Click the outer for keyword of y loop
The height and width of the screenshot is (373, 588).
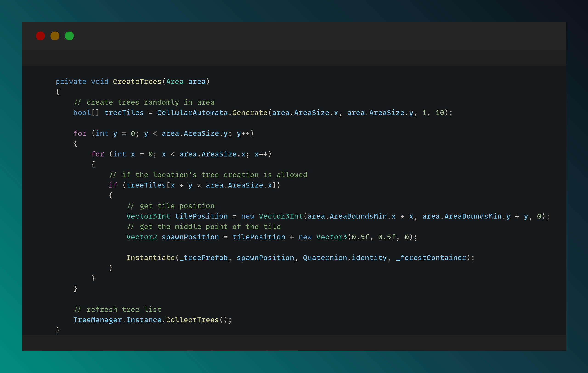pyautogui.click(x=80, y=133)
